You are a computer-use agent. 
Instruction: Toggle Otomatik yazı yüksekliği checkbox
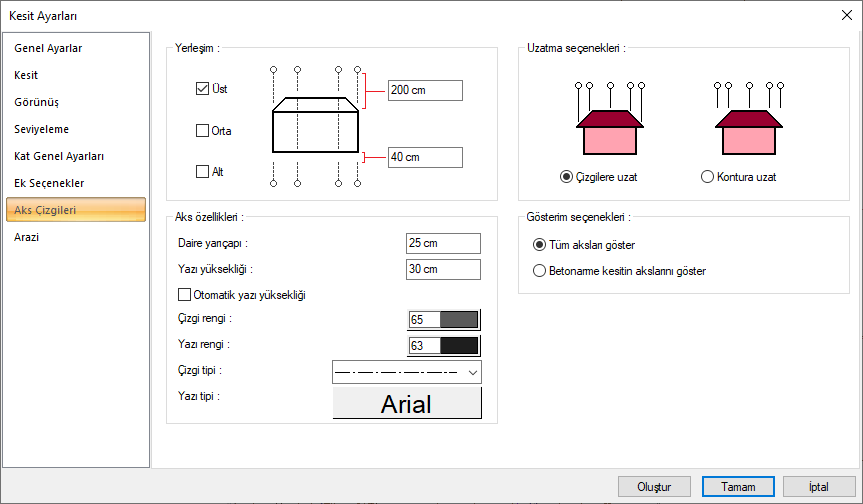click(x=184, y=295)
